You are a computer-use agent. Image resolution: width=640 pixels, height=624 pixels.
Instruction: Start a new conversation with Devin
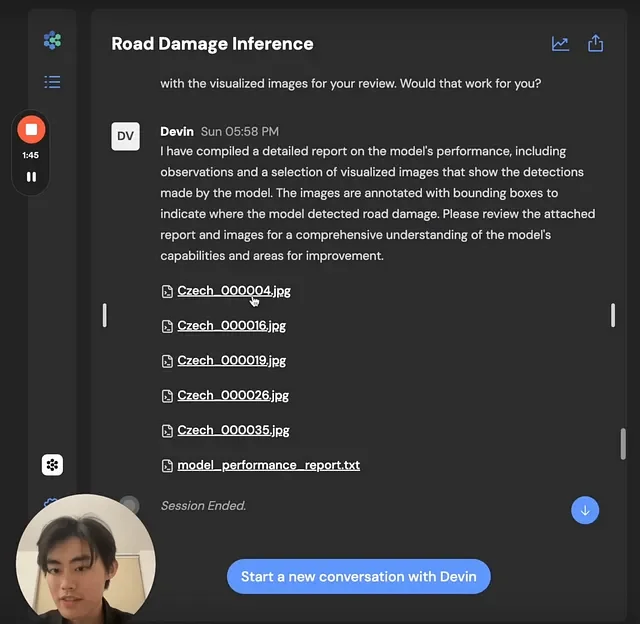[x=359, y=577]
